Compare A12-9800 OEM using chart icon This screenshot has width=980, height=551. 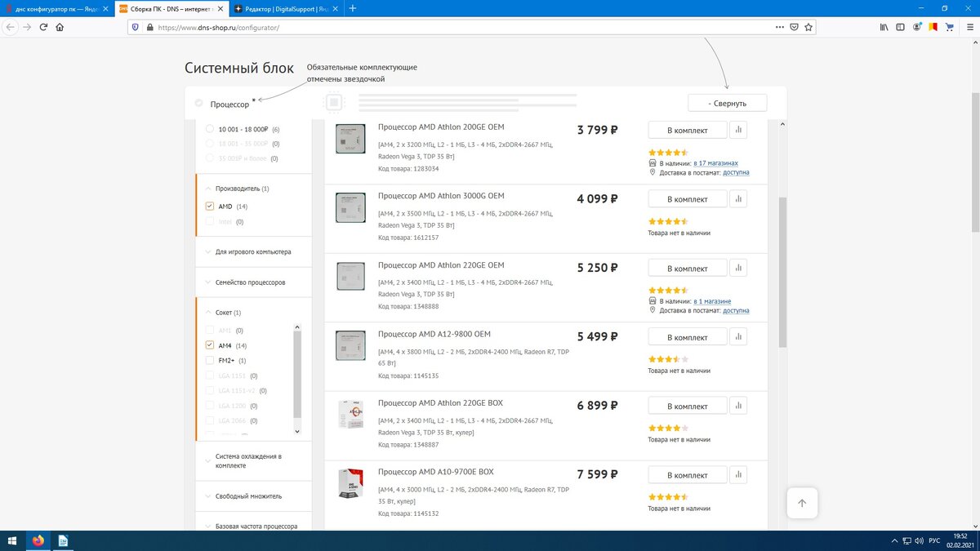(738, 337)
